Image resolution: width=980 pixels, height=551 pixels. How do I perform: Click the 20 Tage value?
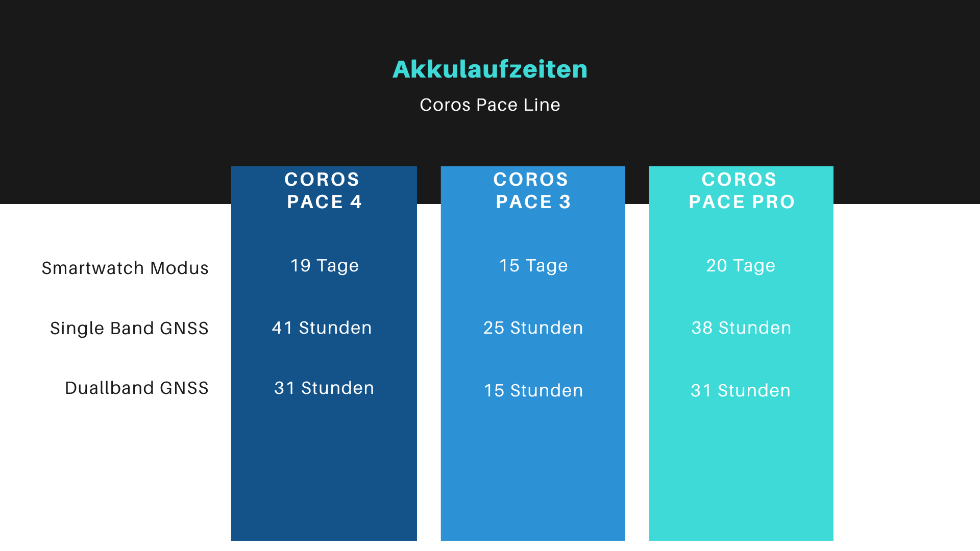tap(741, 266)
